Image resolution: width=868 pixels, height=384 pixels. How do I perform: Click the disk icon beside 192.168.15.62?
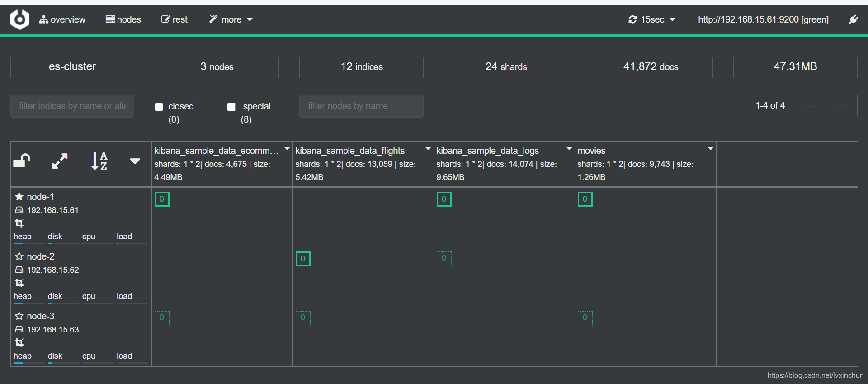(x=19, y=270)
